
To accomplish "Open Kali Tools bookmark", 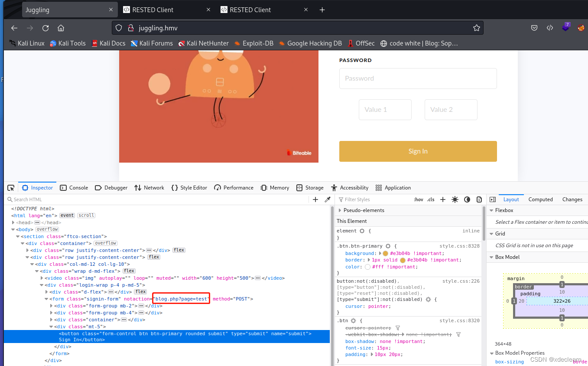I will coord(68,43).
